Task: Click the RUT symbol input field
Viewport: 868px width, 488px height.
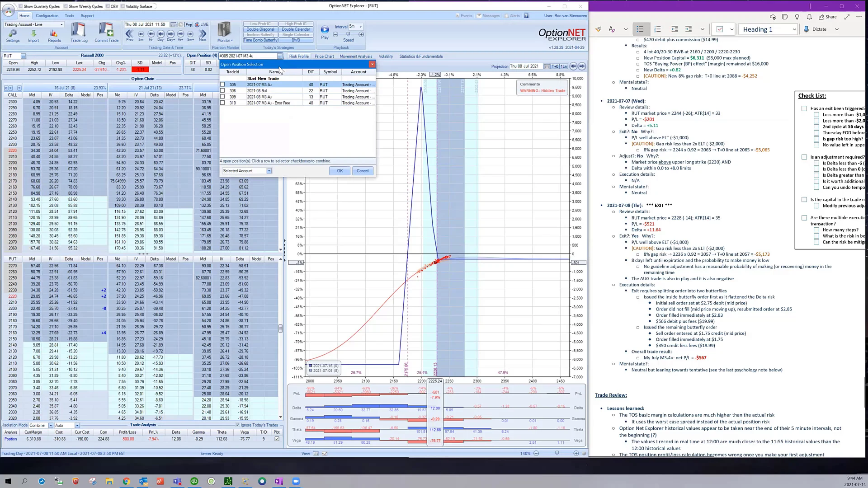Action: click(11, 56)
